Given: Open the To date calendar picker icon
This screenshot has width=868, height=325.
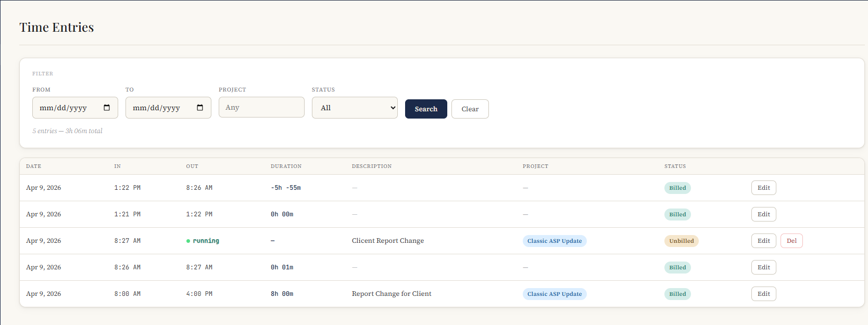Looking at the screenshot, I should click(200, 108).
